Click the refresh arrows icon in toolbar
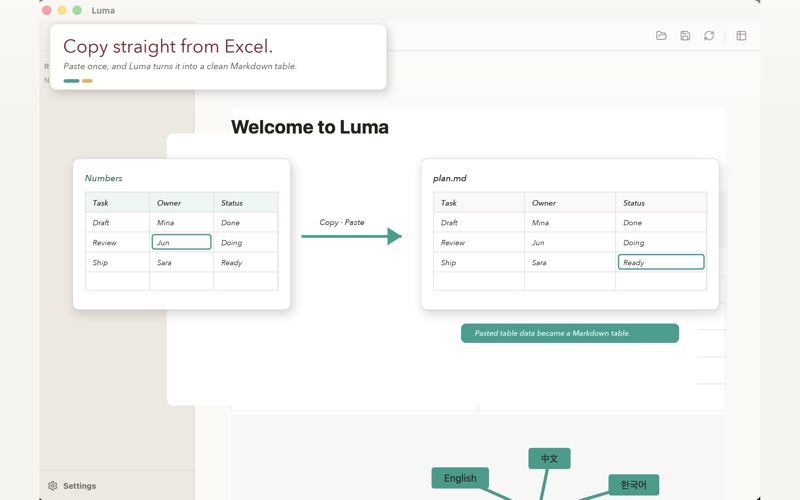 pos(709,35)
